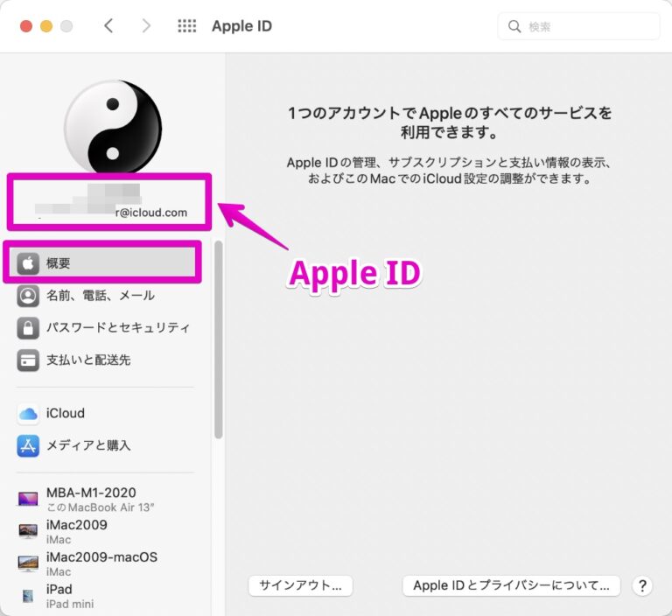Click the Apple logo icon beside 概要

(x=28, y=263)
